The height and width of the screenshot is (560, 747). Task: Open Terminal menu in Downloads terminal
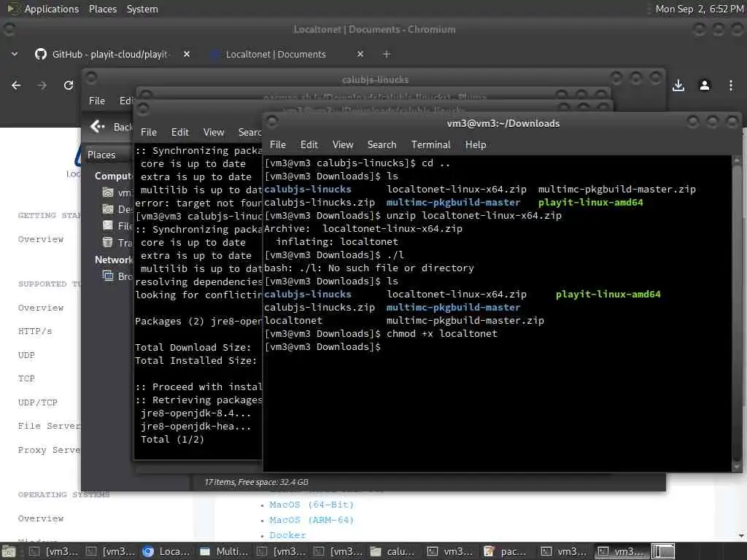(x=430, y=144)
